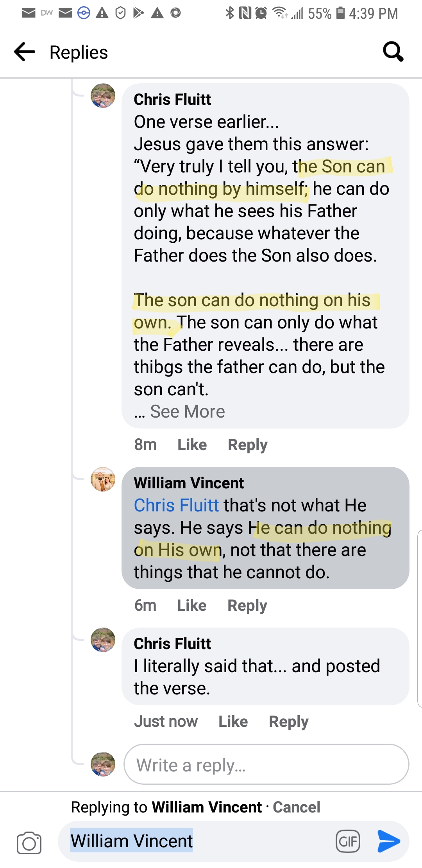Reply to Chris Fluitt's 8m-old comment
This screenshot has height=868, width=422.
[247, 445]
